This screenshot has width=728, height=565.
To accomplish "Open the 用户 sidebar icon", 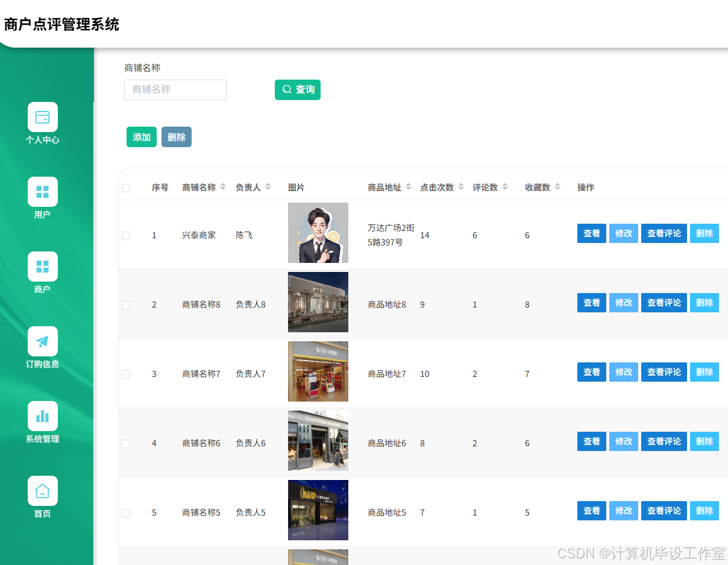I will 43,192.
